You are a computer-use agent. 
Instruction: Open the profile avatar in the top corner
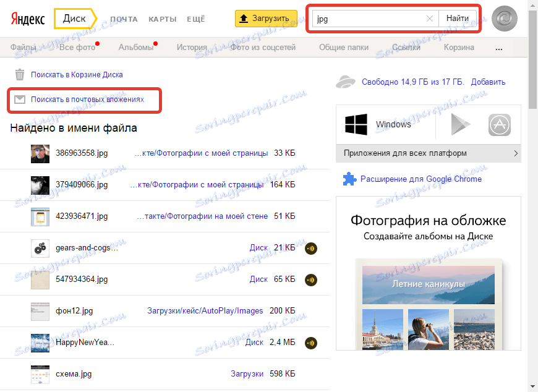click(x=505, y=19)
